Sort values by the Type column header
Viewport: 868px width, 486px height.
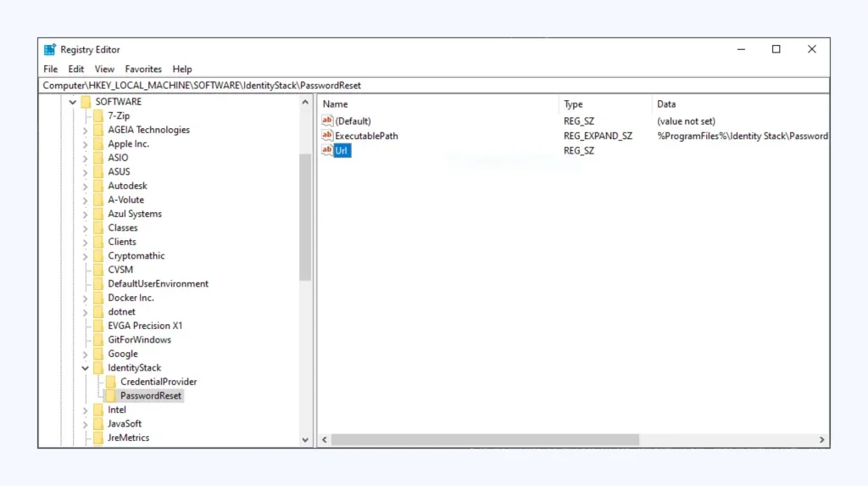(573, 103)
